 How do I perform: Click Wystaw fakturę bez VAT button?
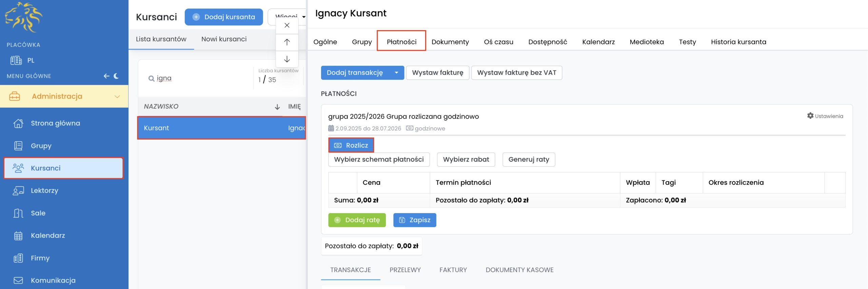pyautogui.click(x=516, y=73)
